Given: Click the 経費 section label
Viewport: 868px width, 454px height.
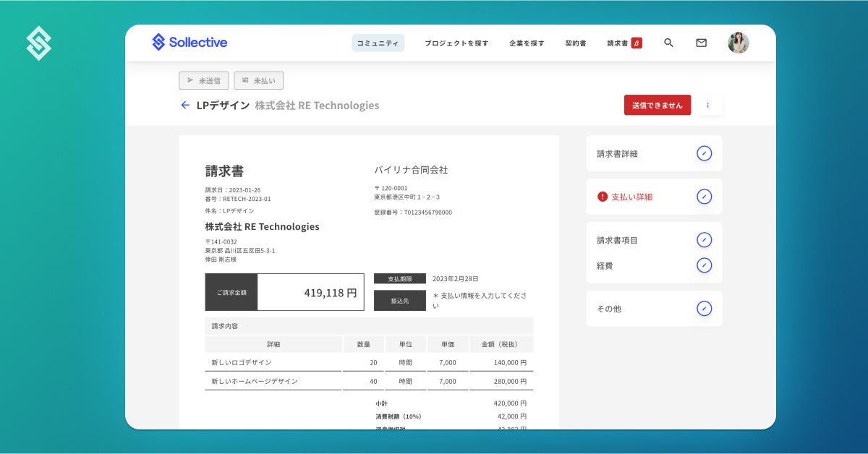Looking at the screenshot, I should [605, 265].
